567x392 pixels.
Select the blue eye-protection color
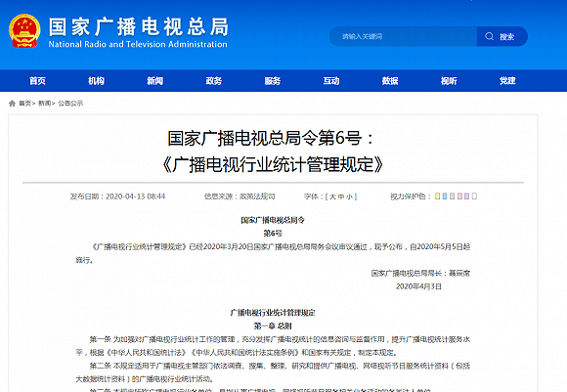click(445, 196)
